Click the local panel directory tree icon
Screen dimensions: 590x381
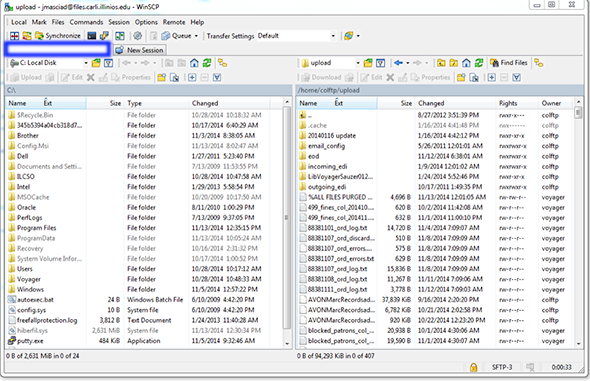[x=222, y=63]
